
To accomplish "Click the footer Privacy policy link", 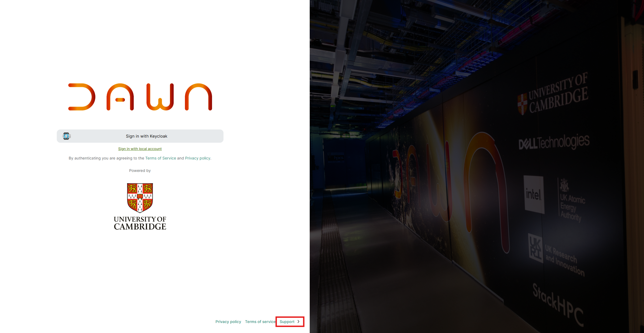I will [x=228, y=322].
